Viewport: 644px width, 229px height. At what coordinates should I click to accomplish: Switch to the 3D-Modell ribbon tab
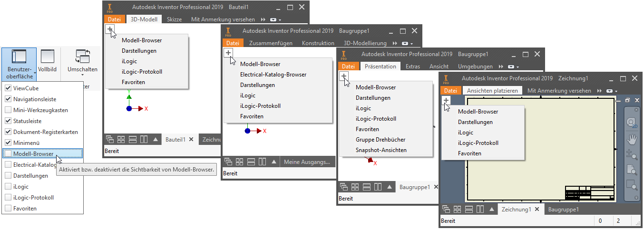[145, 19]
